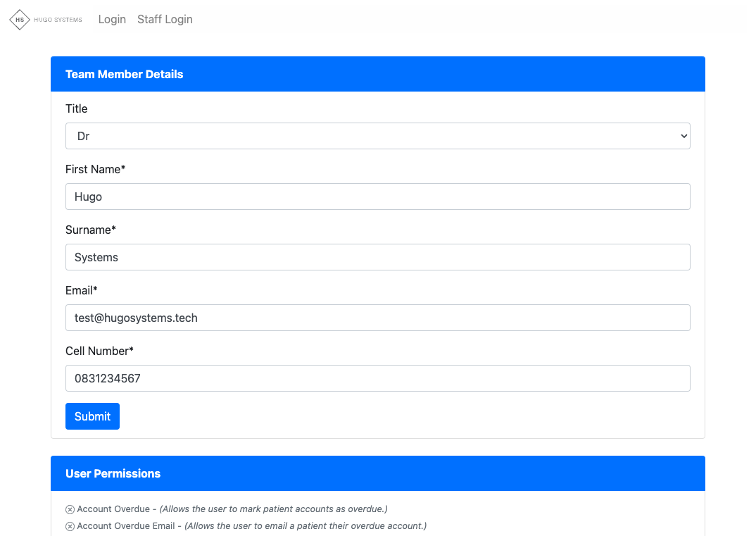
Task: Click the Email* label
Action: [x=82, y=290]
